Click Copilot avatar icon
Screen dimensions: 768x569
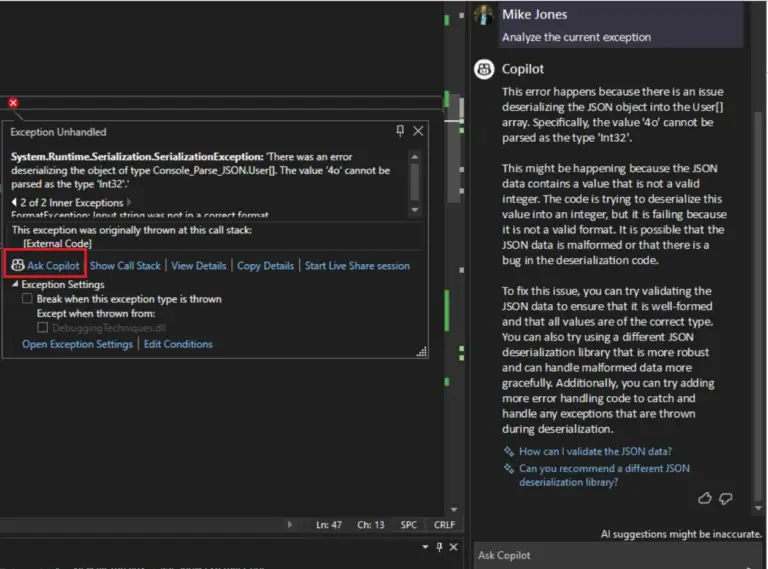pos(484,69)
